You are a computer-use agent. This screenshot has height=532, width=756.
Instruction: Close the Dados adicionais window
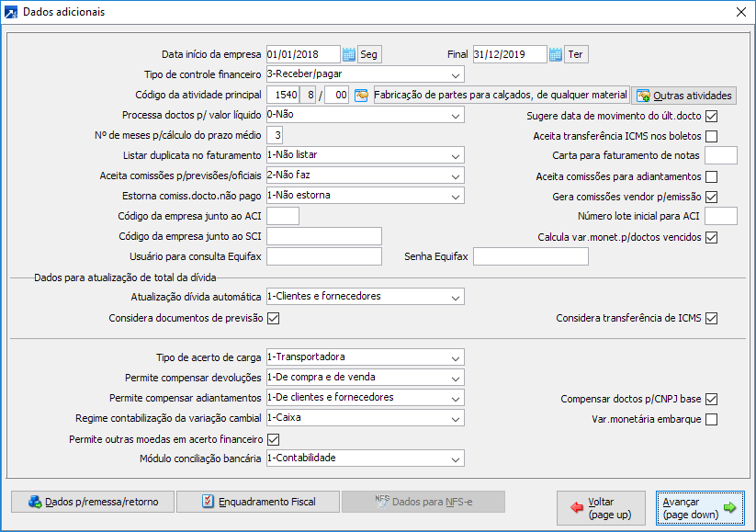[x=741, y=12]
